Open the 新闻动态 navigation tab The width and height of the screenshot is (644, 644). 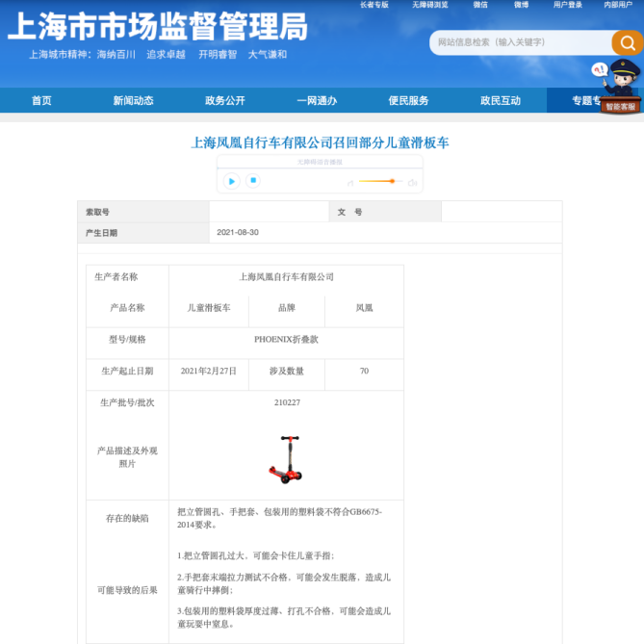133,100
